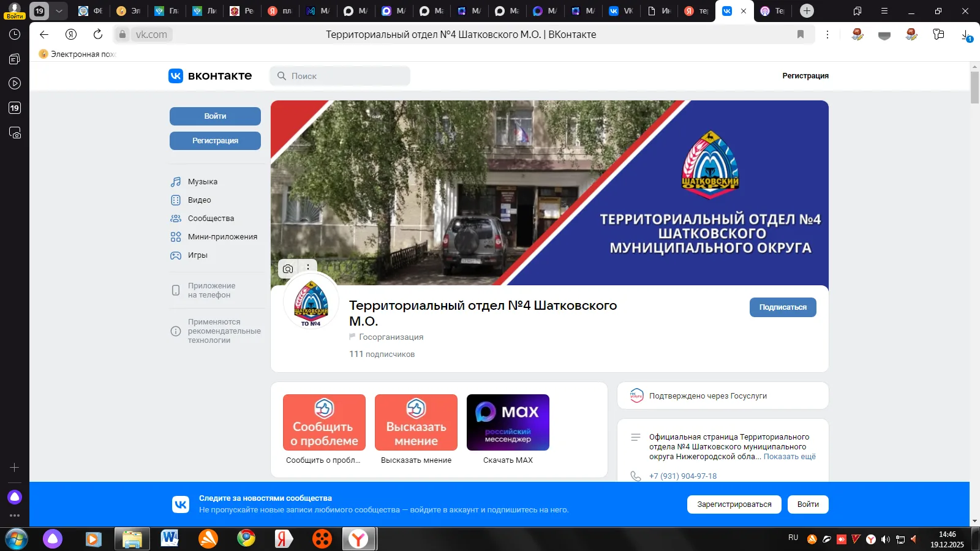The image size is (980, 551).
Task: Open Microsoft Word from the taskbar
Action: tap(170, 539)
